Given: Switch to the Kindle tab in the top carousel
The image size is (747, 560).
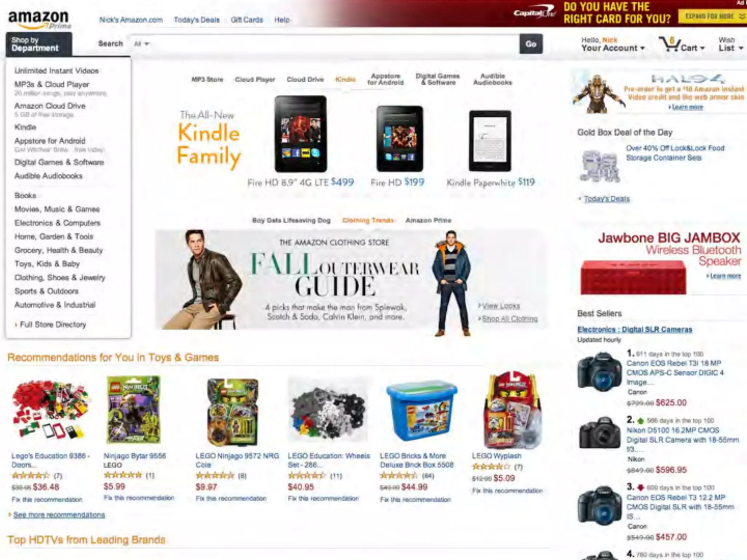Looking at the screenshot, I should (x=345, y=79).
